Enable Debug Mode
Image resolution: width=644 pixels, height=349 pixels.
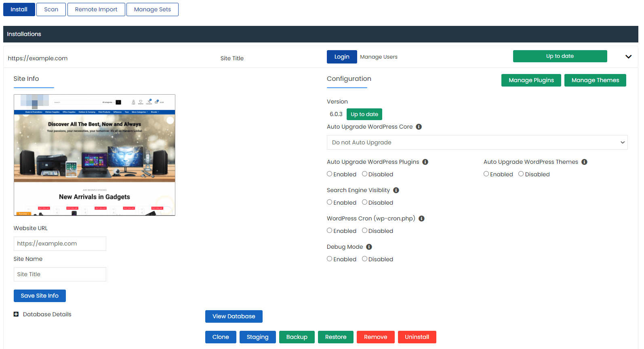[330, 259]
